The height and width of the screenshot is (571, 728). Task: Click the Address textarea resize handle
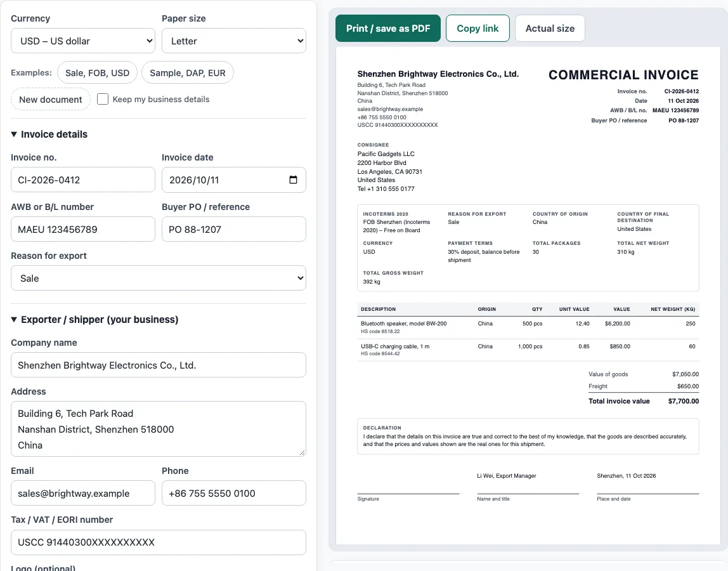pos(302,452)
